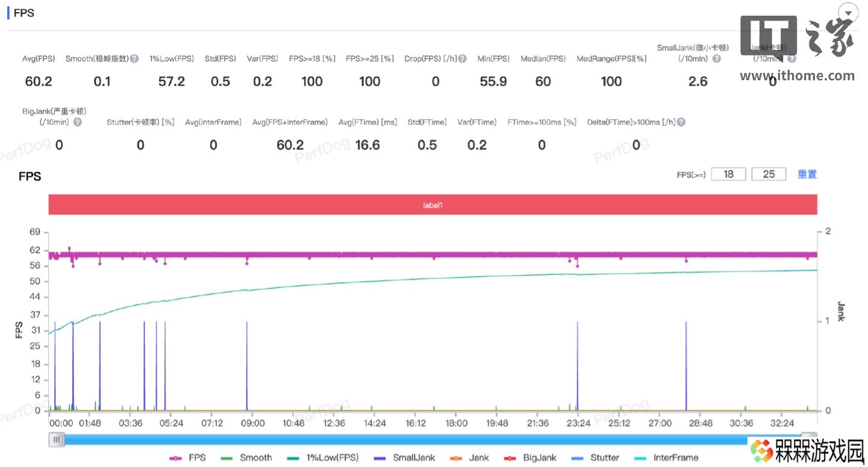This screenshot has width=868, height=467.
Task: Click the MedRange(FPS)[%] header
Action: coord(611,59)
